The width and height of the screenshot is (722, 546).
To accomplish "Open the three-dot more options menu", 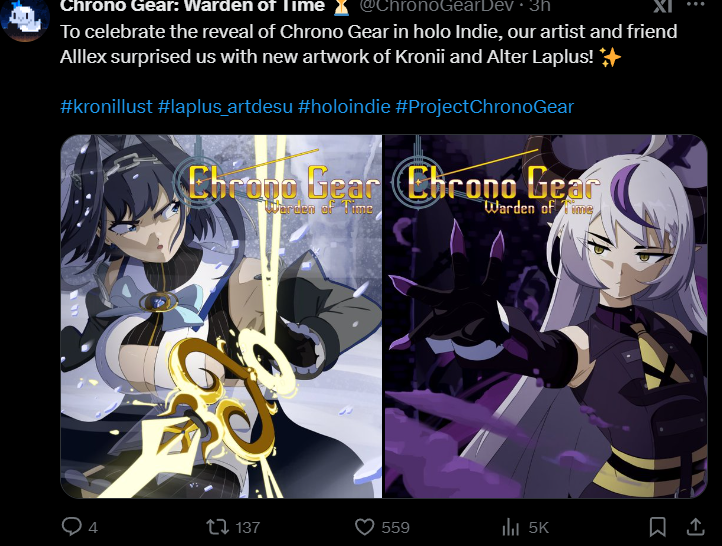I will click(695, 5).
